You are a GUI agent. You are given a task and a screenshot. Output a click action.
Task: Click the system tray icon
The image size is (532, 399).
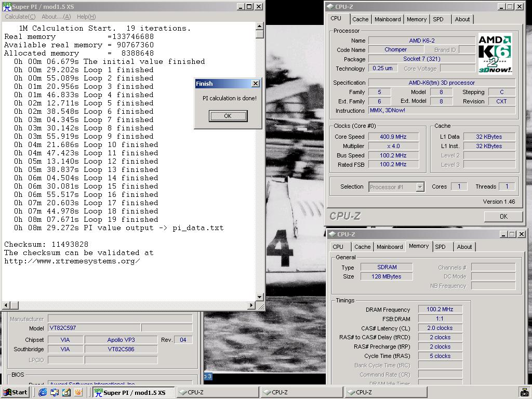pos(524,392)
